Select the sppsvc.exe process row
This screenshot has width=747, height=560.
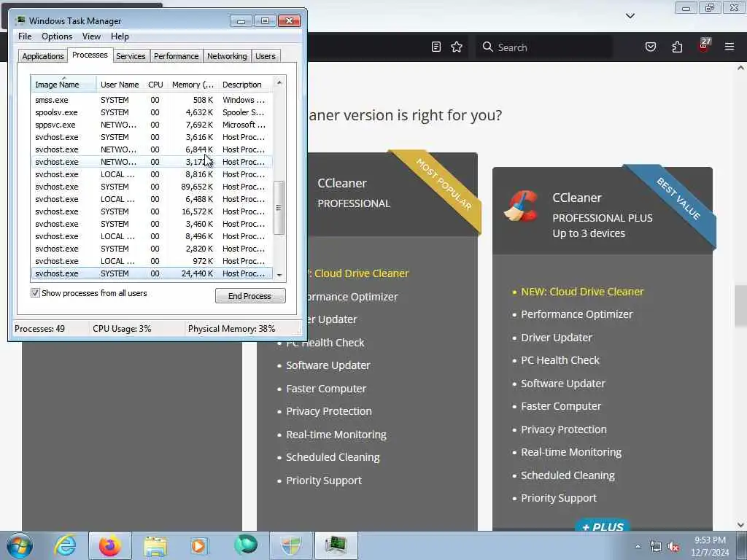152,125
